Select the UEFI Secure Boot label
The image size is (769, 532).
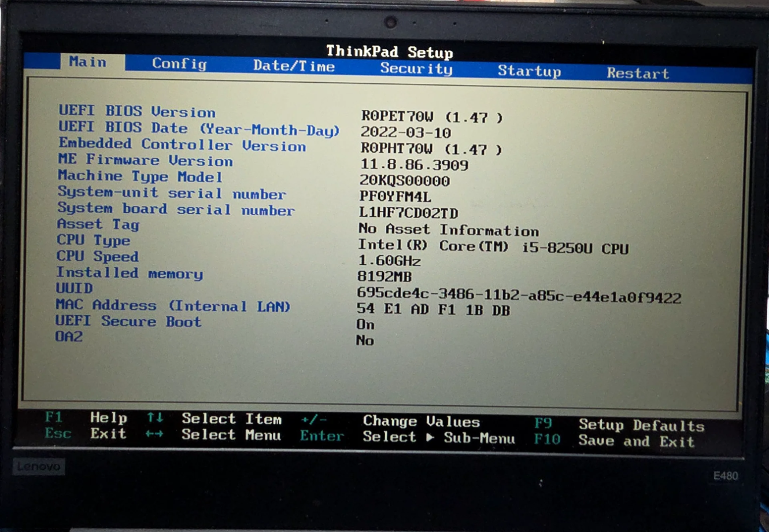(128, 321)
